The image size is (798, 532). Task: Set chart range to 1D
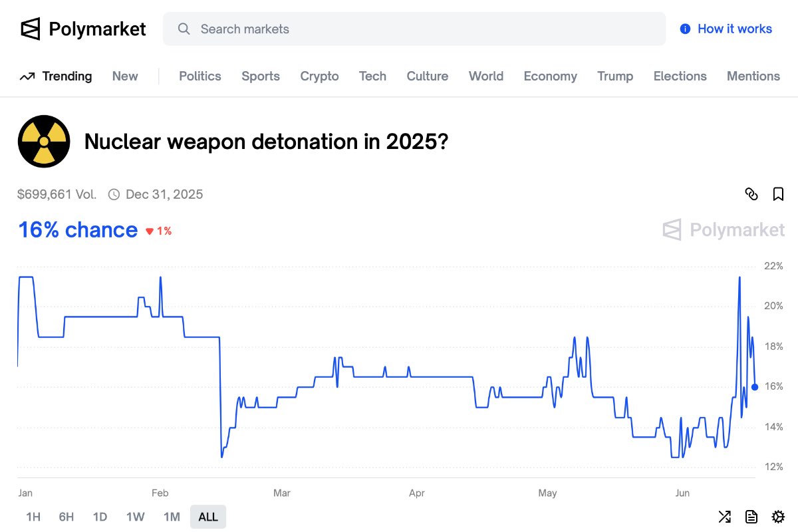(100, 517)
